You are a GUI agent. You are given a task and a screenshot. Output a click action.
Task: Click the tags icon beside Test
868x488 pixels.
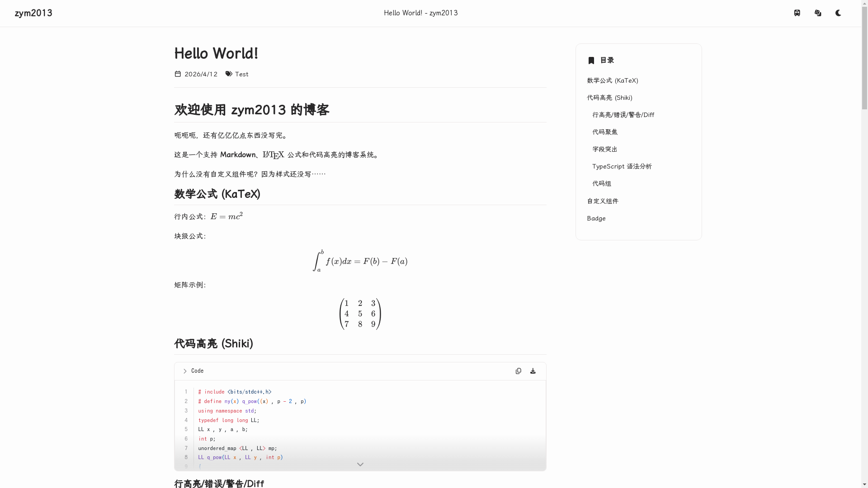pos(229,74)
